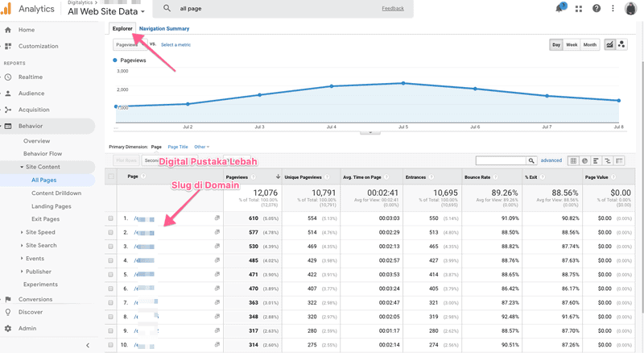Select the Data table view icon
The height and width of the screenshot is (353, 644).
573,160
